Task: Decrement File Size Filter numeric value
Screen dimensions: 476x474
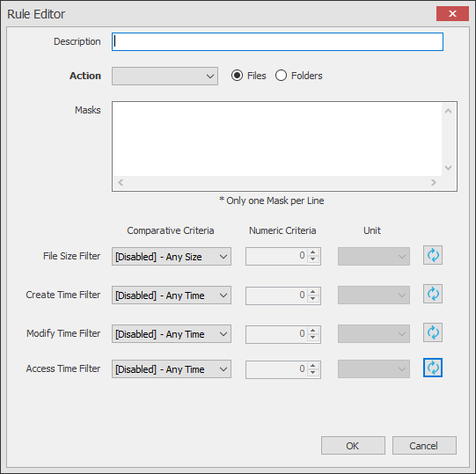Action: pos(313,259)
